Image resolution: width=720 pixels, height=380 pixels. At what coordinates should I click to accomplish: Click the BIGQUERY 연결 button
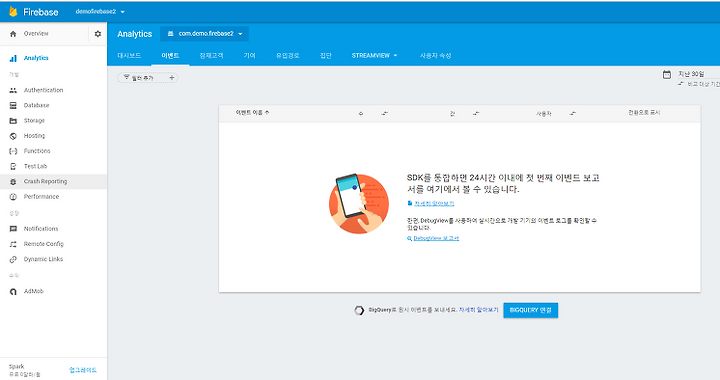pos(530,310)
